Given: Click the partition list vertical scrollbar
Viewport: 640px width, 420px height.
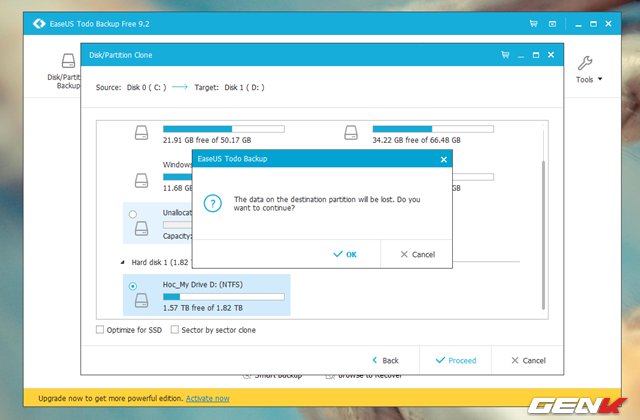Looking at the screenshot, I should [x=543, y=235].
